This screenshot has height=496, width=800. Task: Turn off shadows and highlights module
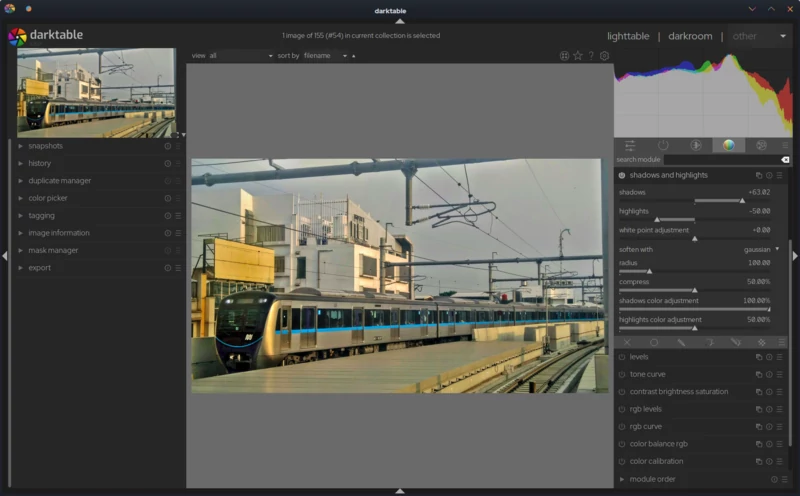622,175
